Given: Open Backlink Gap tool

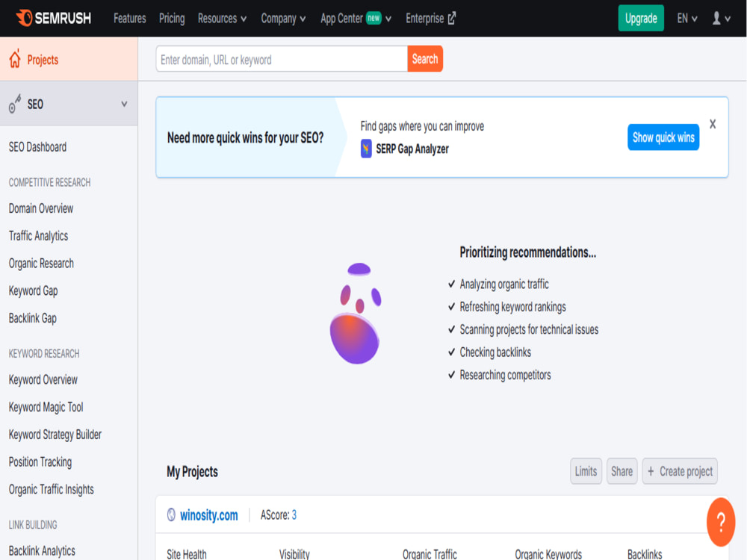Looking at the screenshot, I should pyautogui.click(x=32, y=318).
